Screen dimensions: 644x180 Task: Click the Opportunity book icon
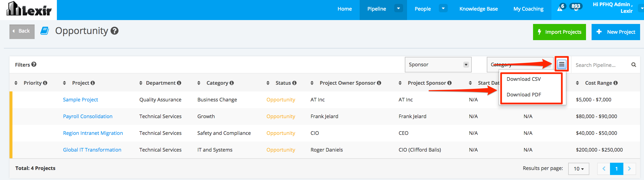coord(45,31)
